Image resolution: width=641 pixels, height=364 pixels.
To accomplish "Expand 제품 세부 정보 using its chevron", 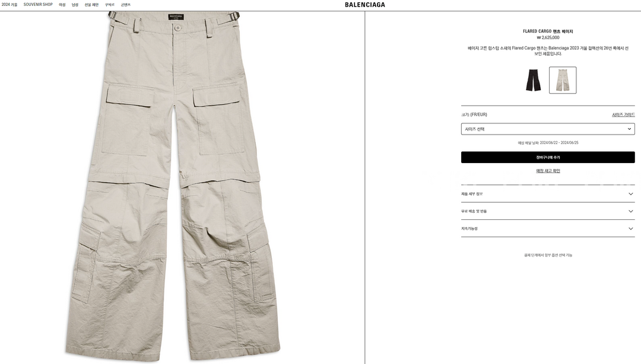I will pos(630,194).
